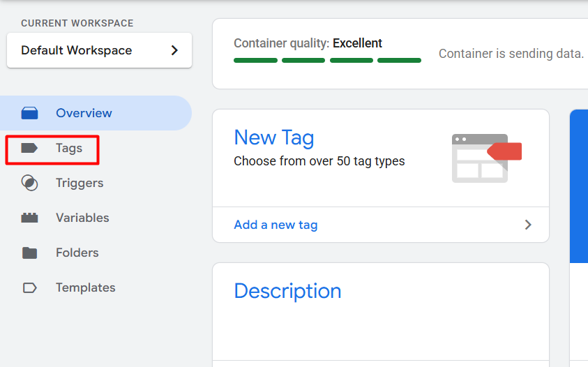
Task: Click the Tags label-shaped icon
Action: click(x=29, y=148)
